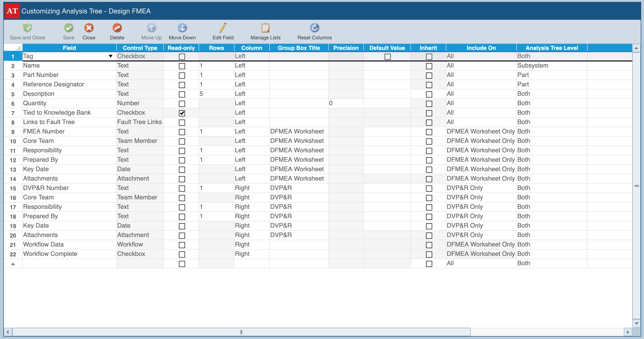Open Edit Field pencil icon

click(223, 28)
